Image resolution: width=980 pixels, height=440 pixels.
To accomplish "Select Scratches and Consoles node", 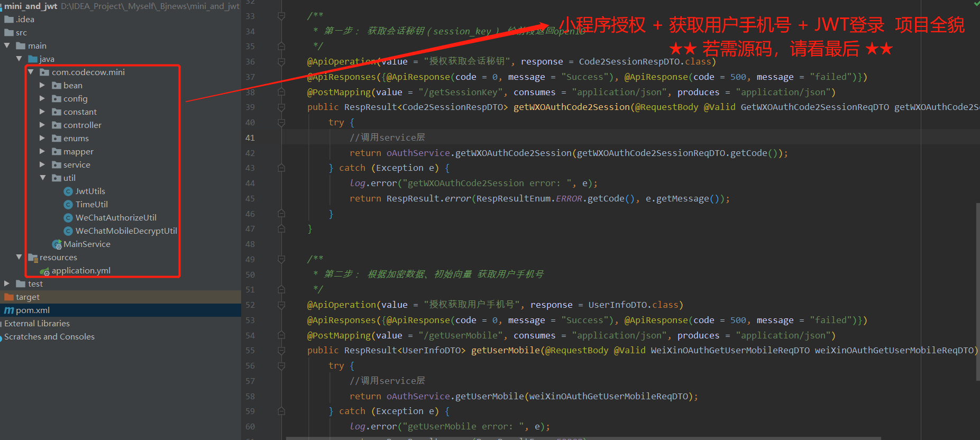I will pyautogui.click(x=49, y=337).
